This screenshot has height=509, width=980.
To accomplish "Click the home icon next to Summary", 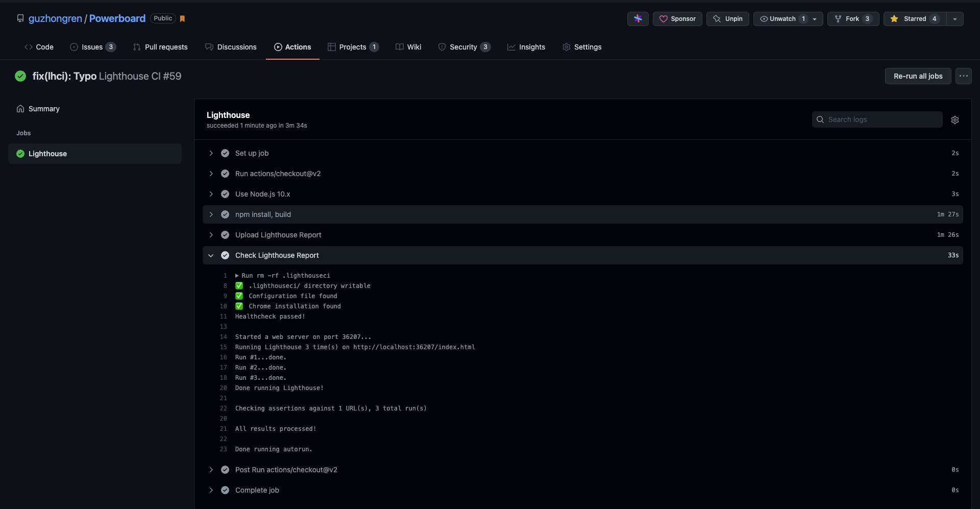I will [20, 109].
